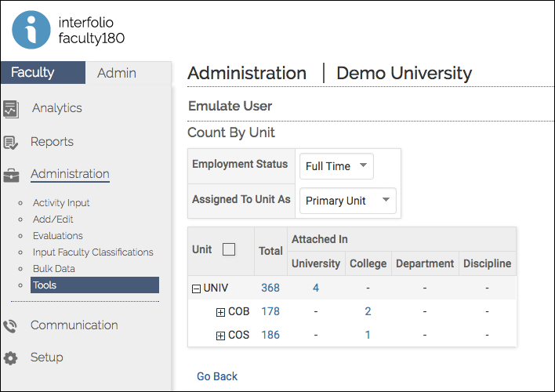This screenshot has height=392, width=555.
Task: Click the Communication phone icon
Action: click(11, 325)
